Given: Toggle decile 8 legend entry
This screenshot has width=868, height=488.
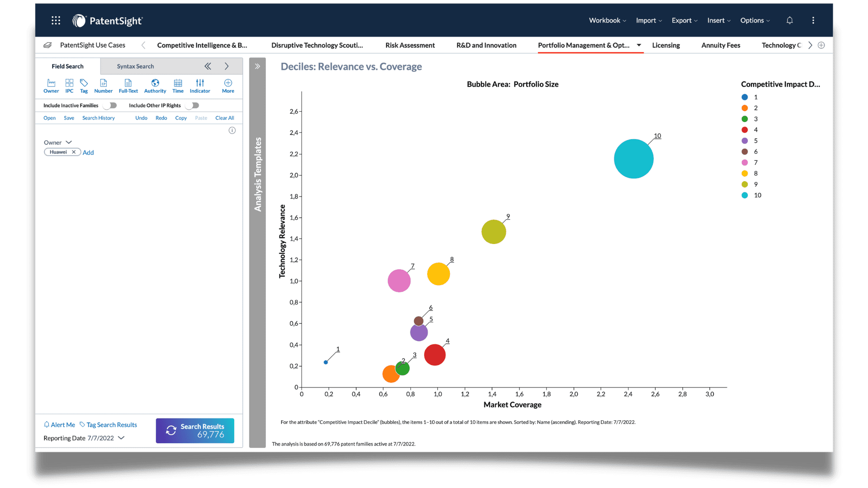Looking at the screenshot, I should 750,174.
